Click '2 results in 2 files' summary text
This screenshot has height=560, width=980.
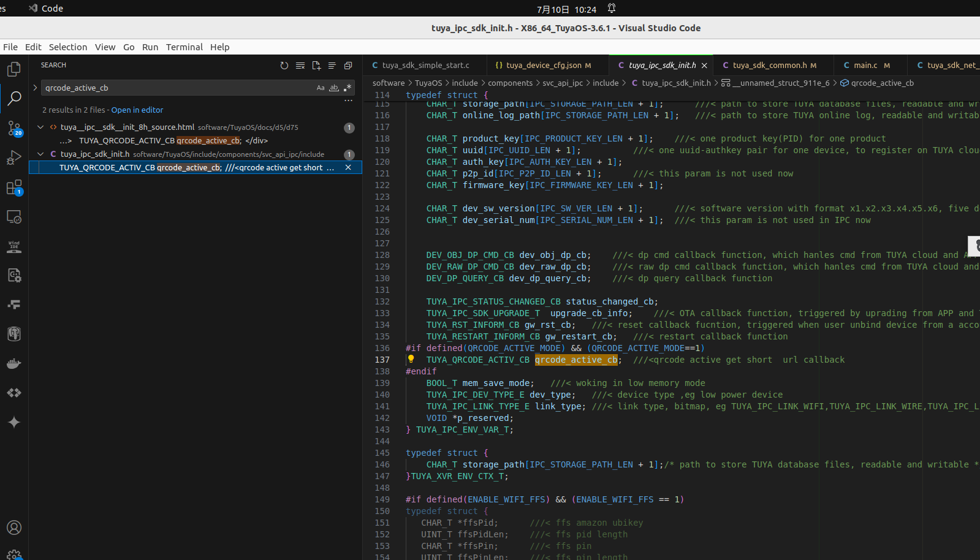pyautogui.click(x=74, y=110)
